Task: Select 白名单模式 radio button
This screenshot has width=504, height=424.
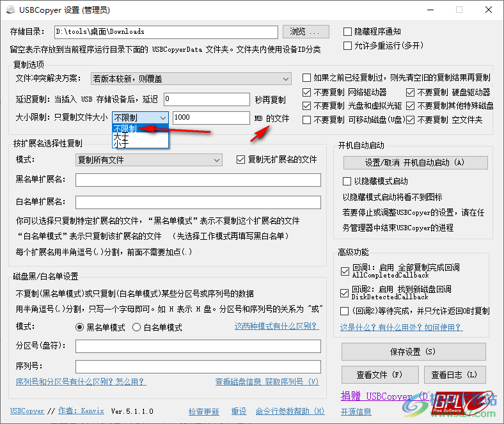Action: [137, 327]
